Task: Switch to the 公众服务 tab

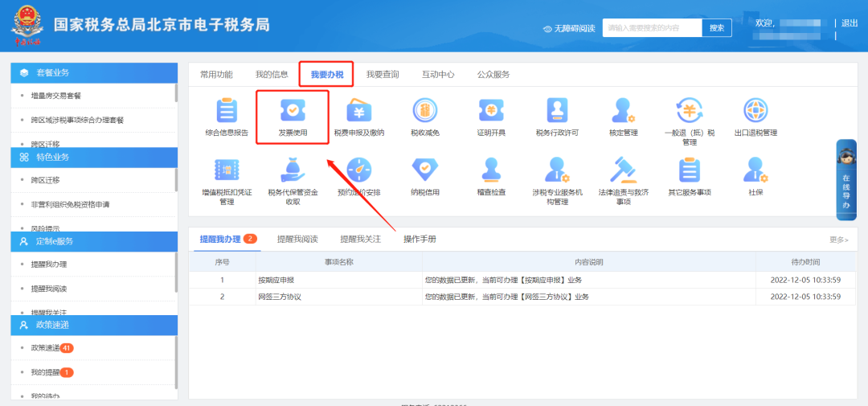Action: click(x=493, y=75)
